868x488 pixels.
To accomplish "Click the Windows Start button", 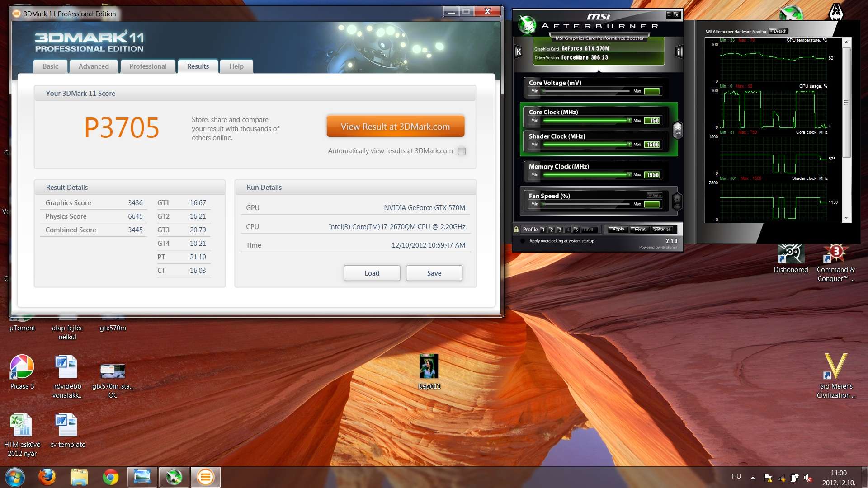I will pyautogui.click(x=14, y=477).
